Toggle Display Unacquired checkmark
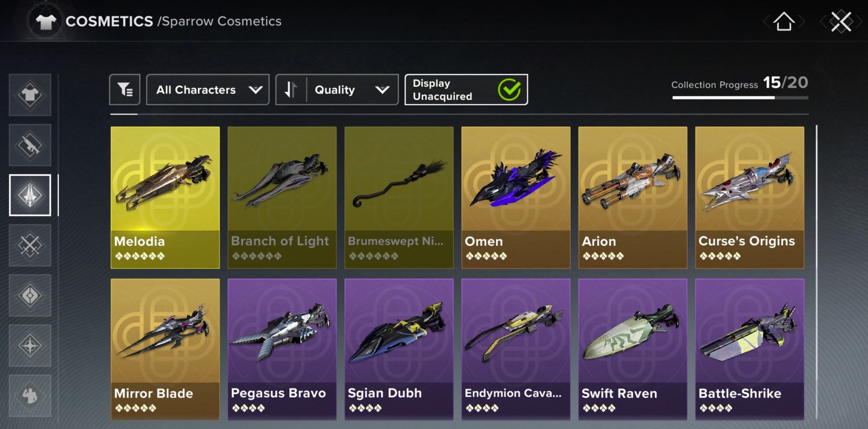 509,89
